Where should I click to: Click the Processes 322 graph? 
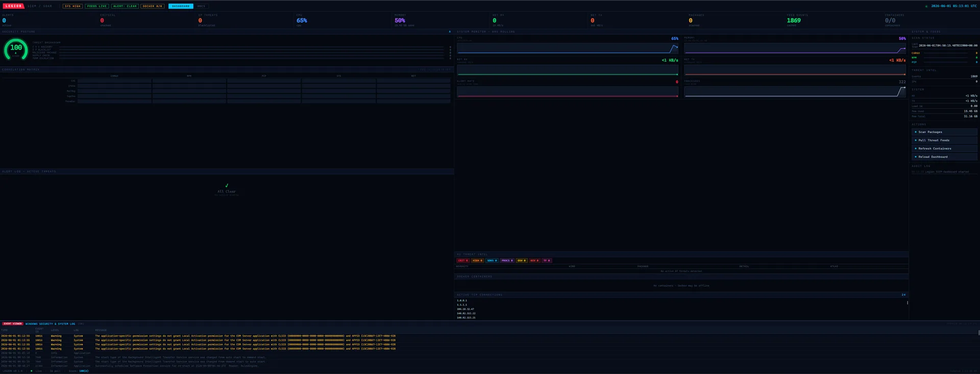[795, 91]
